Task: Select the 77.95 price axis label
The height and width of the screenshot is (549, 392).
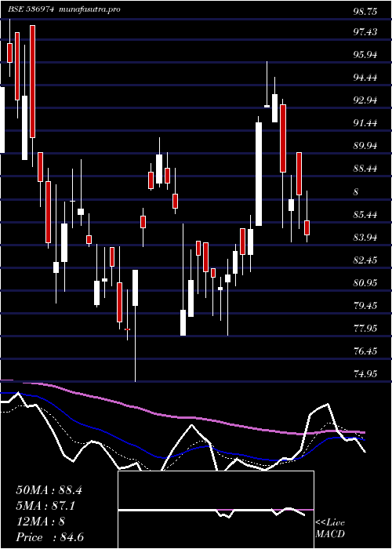Action: point(365,329)
